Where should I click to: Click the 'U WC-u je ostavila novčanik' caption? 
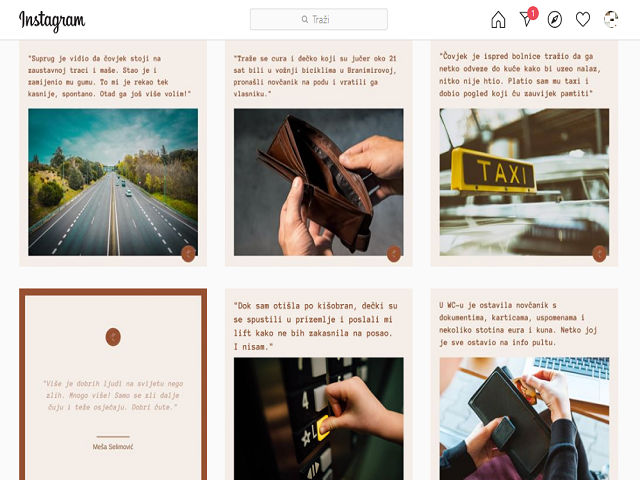[518, 324]
